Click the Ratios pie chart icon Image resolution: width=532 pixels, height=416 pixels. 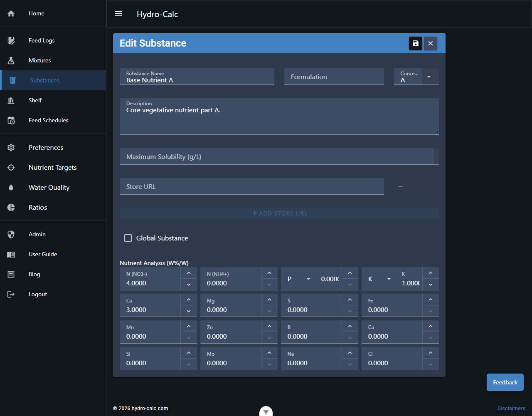point(11,208)
